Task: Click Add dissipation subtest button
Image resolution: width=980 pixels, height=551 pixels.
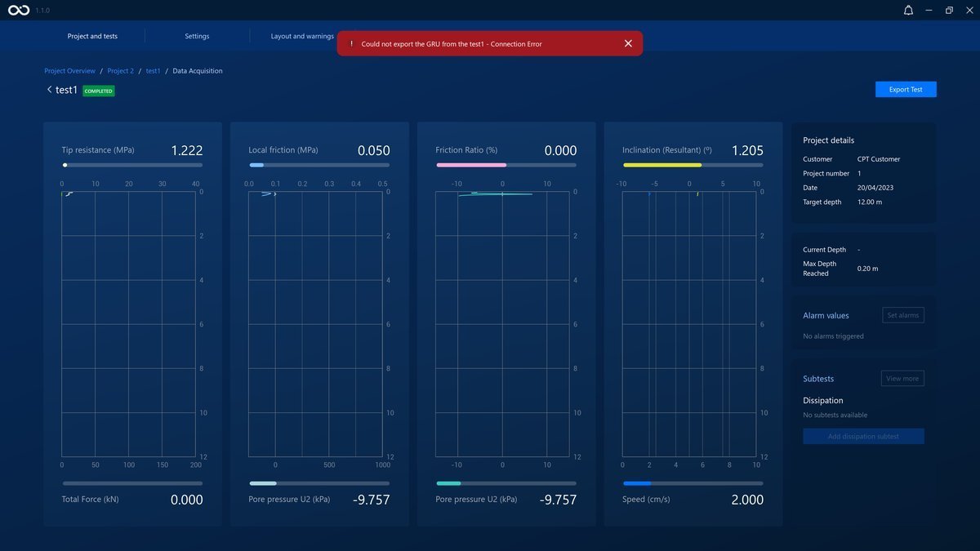Action: (863, 437)
